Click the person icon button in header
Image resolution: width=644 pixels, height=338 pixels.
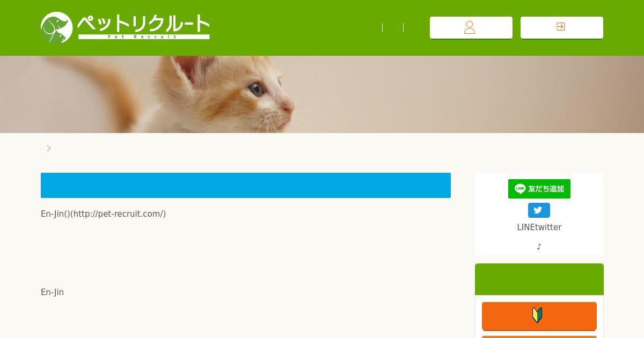click(471, 27)
